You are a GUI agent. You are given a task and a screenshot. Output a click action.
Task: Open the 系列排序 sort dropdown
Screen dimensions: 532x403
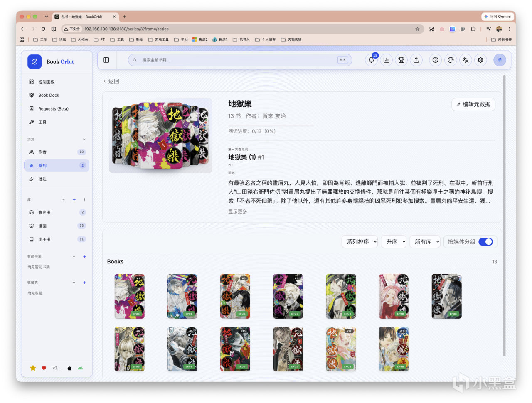[x=360, y=242]
